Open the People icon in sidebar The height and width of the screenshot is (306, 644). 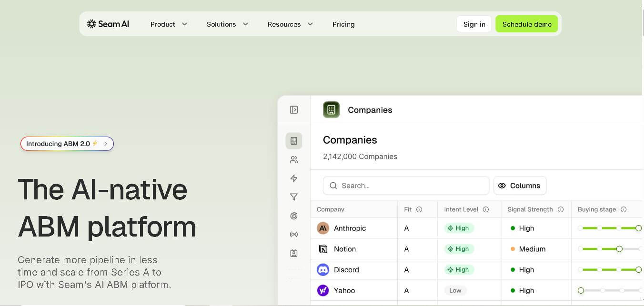(x=294, y=160)
